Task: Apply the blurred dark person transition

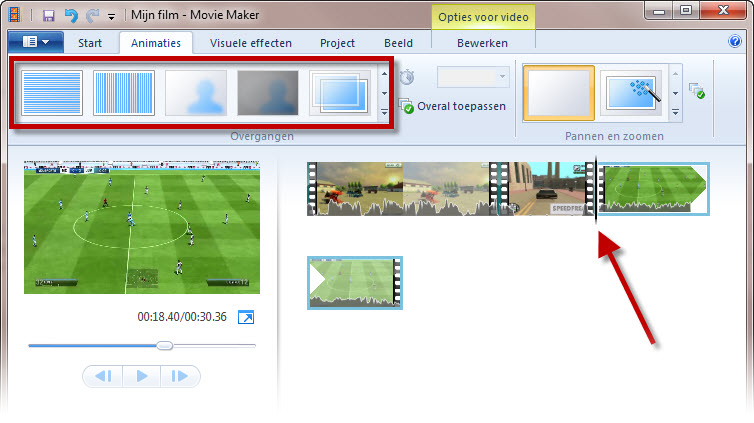Action: tap(267, 93)
